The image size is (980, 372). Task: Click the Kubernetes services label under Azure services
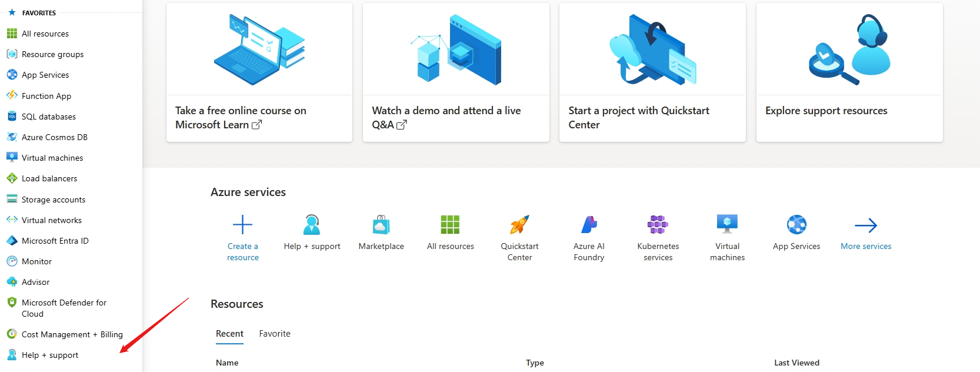[658, 252]
